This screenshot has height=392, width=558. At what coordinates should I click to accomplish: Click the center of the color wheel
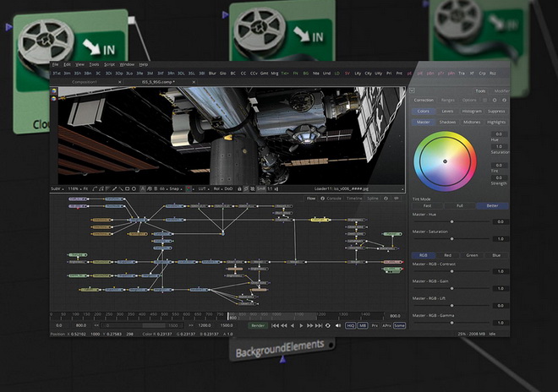445,161
